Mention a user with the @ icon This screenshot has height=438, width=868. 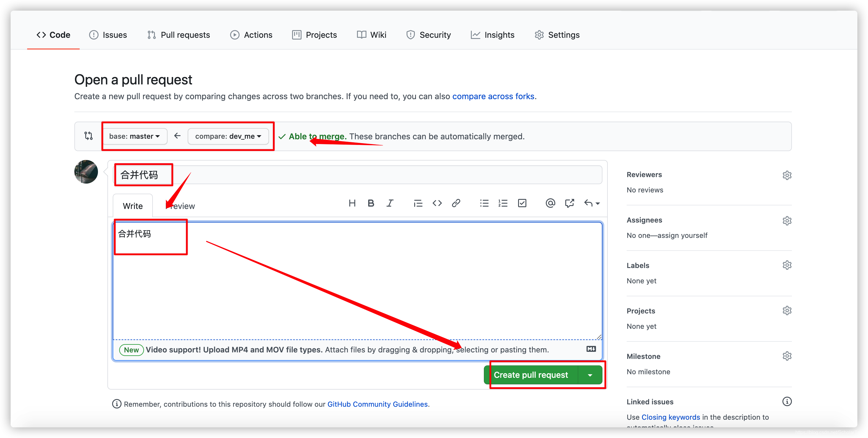coord(550,203)
